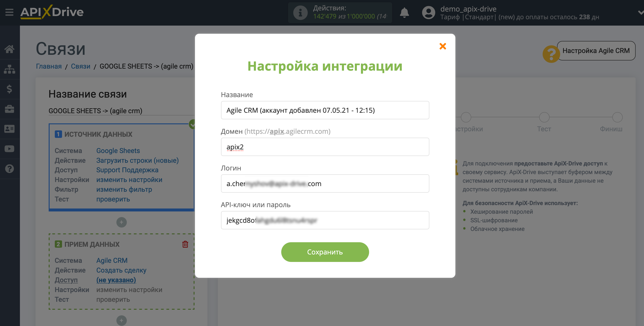The image size is (644, 326).
Task: Click the ИСТОЧНИК ДАННЫХ block heading
Action: pos(98,134)
